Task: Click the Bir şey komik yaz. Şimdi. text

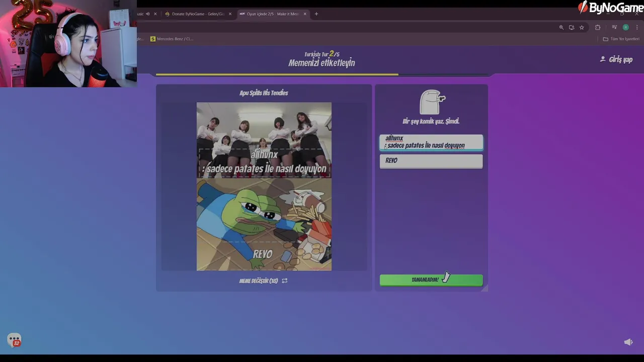Action: (431, 121)
